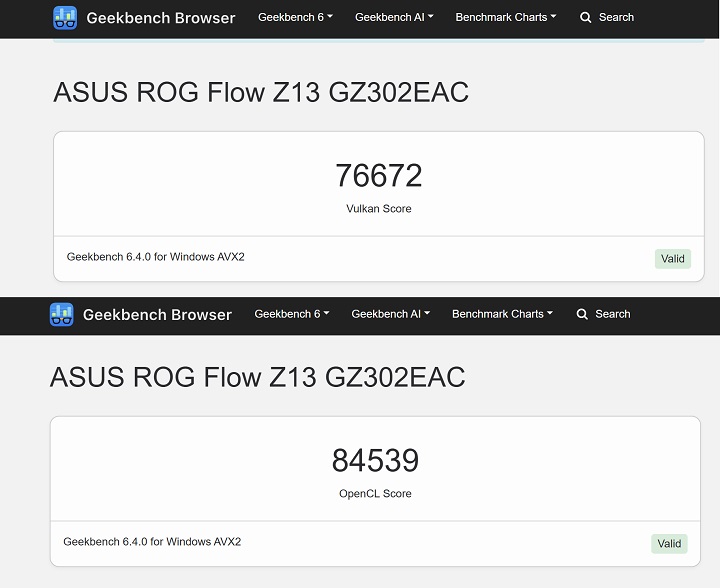Click the upper ASUS ROG Flow Z13 GZ302EAC heading
The image size is (720, 588).
pos(261,92)
